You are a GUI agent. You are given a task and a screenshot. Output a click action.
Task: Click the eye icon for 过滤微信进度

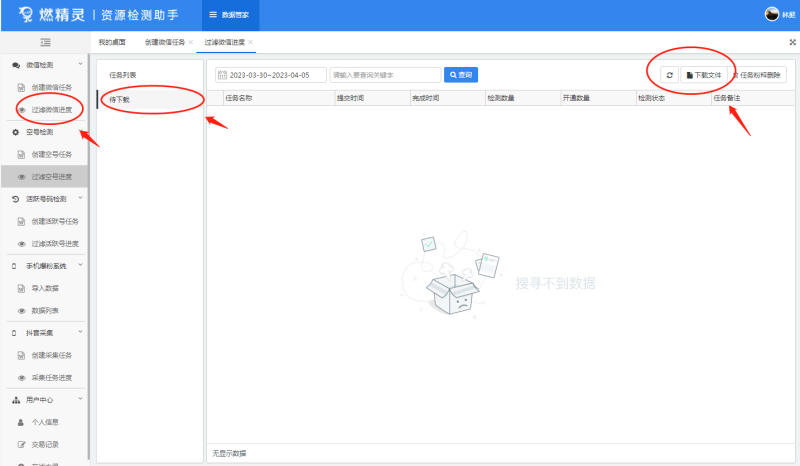(x=22, y=110)
